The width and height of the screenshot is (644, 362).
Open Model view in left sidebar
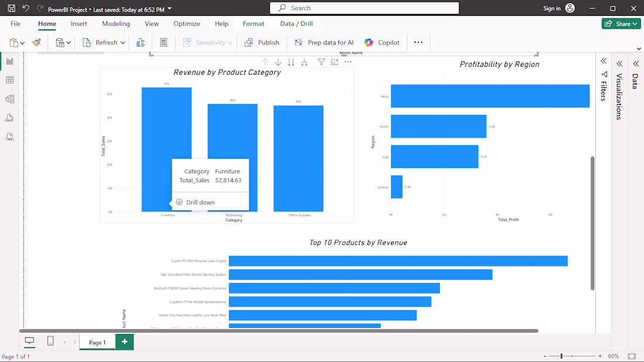pyautogui.click(x=10, y=99)
